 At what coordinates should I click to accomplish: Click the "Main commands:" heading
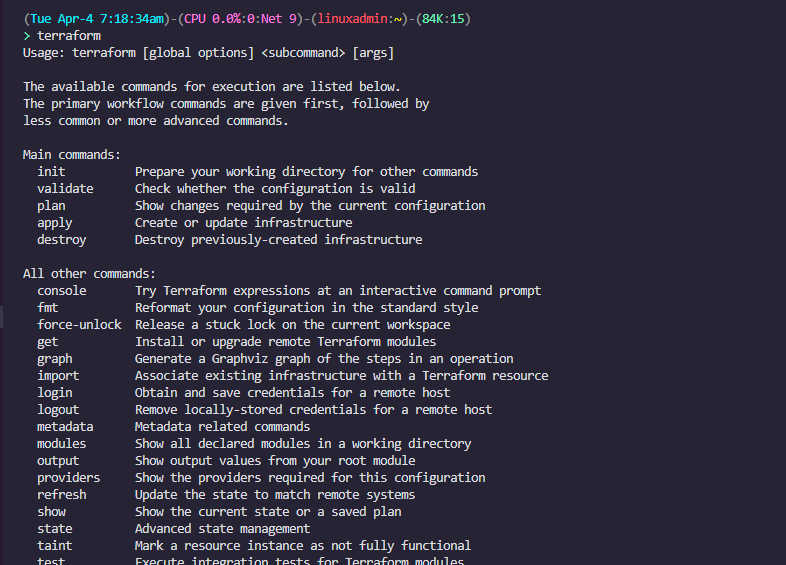72,155
